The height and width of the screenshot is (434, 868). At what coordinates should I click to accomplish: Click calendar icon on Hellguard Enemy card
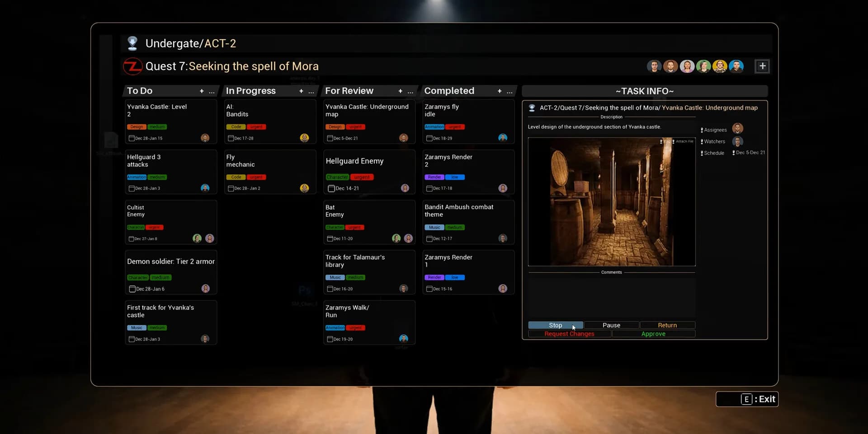tap(331, 188)
